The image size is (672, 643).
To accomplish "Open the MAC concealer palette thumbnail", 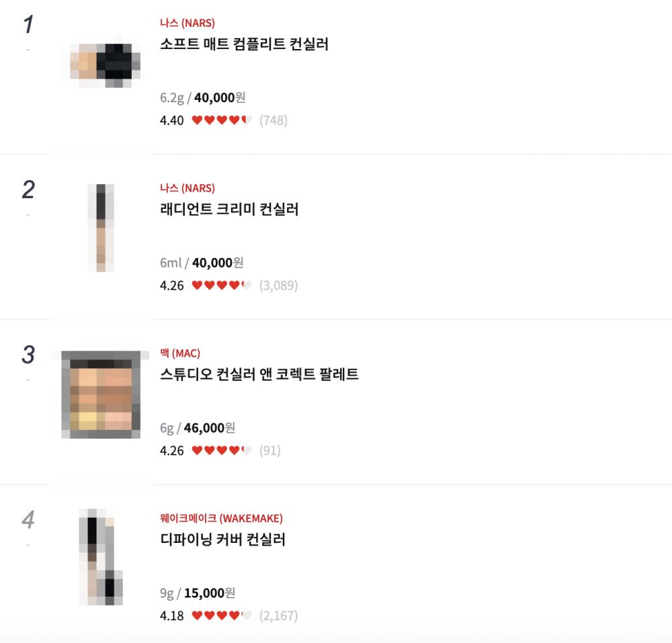I will tap(101, 394).
